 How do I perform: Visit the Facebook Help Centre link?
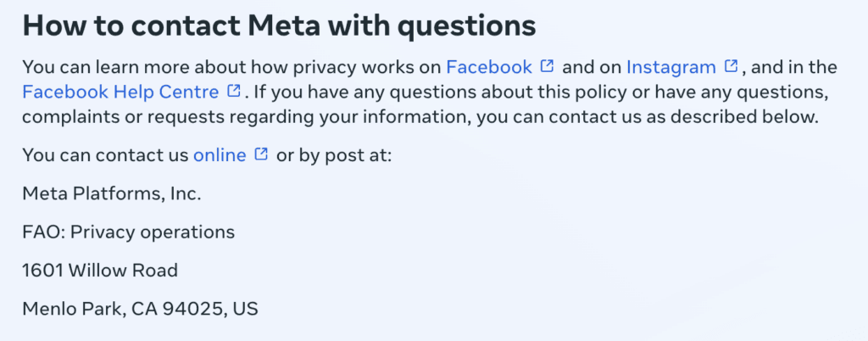coord(120,92)
